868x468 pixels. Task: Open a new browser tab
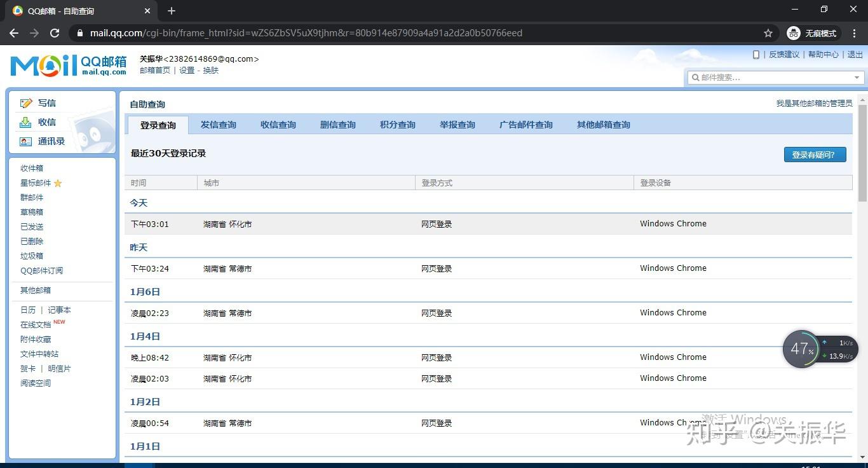click(172, 11)
